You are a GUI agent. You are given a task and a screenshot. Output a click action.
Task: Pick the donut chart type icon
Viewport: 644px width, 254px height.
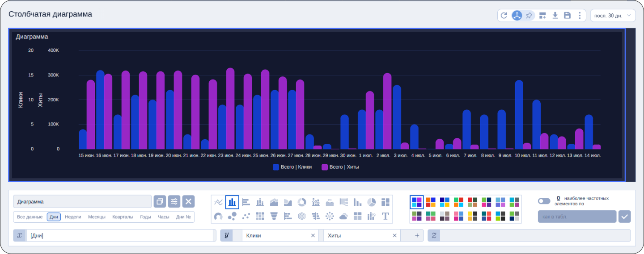[x=302, y=202]
